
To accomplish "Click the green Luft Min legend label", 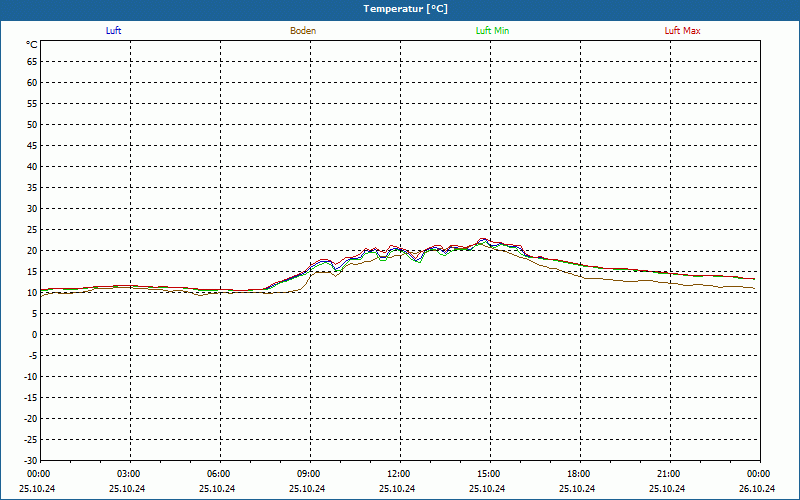I will pyautogui.click(x=492, y=31).
